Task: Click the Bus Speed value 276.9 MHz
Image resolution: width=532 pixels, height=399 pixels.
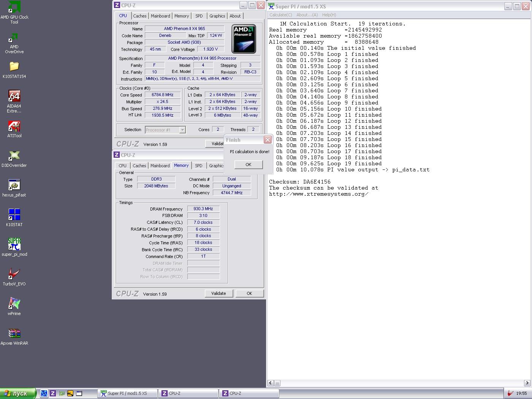Action: pos(162,109)
